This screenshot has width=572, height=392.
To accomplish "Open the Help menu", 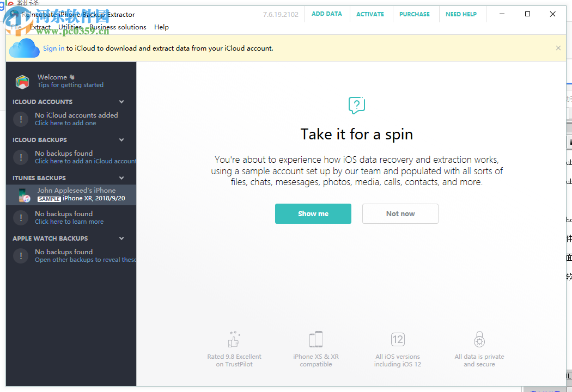I will [x=161, y=27].
